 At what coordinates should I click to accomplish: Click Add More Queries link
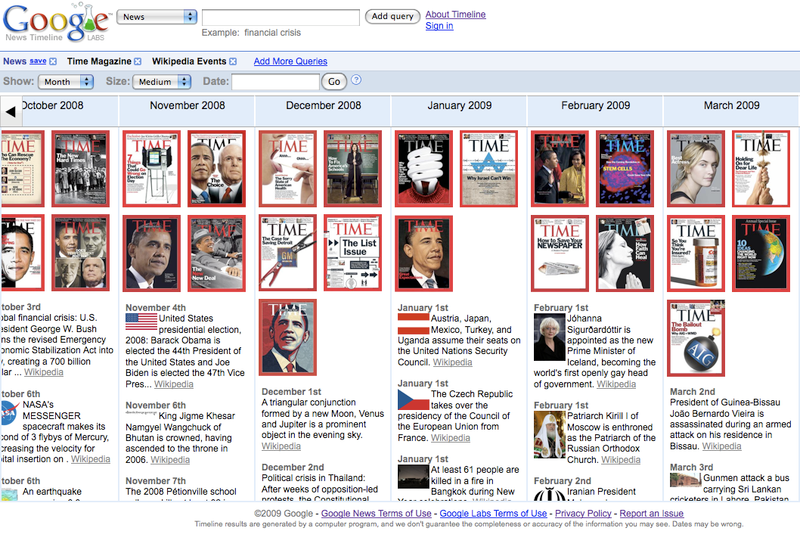[x=290, y=61]
